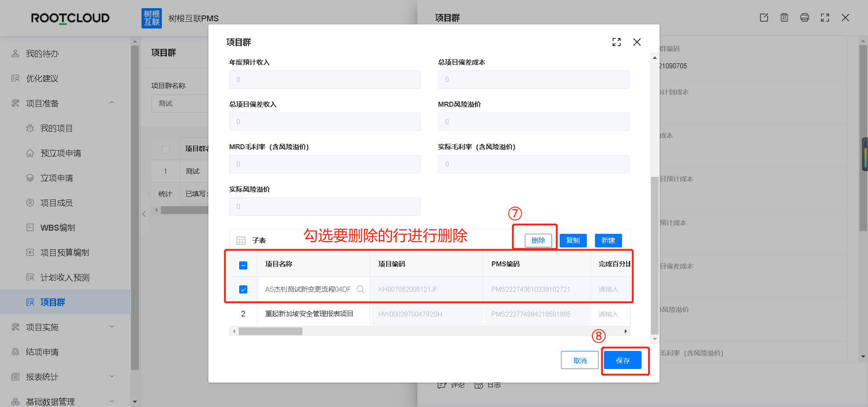The width and height of the screenshot is (868, 407).
Task: Toggle the select-all checkbox in the 子表 header
Action: tap(243, 265)
